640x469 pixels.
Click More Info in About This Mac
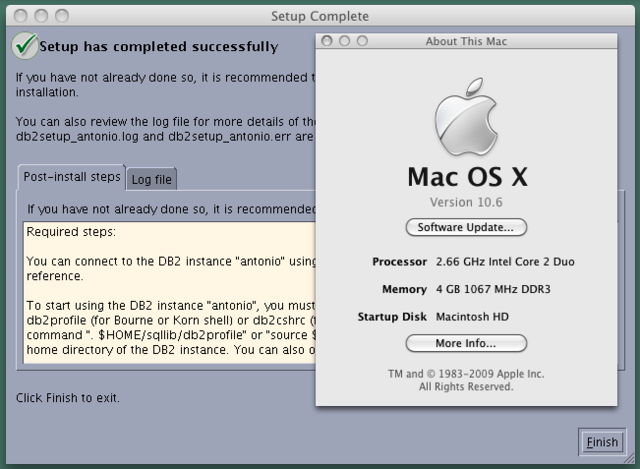(466, 343)
